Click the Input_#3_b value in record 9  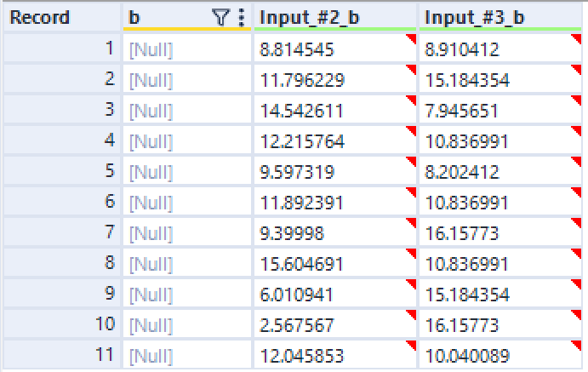(x=467, y=295)
